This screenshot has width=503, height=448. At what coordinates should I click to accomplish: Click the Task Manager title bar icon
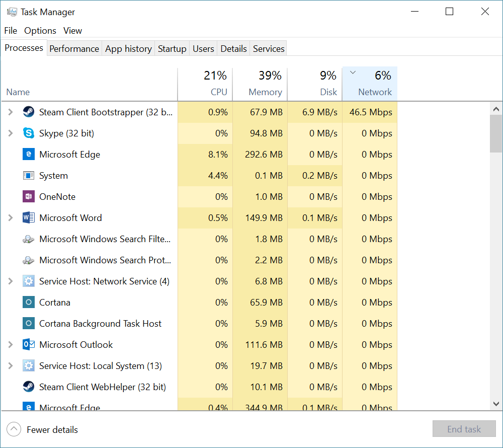tap(10, 11)
